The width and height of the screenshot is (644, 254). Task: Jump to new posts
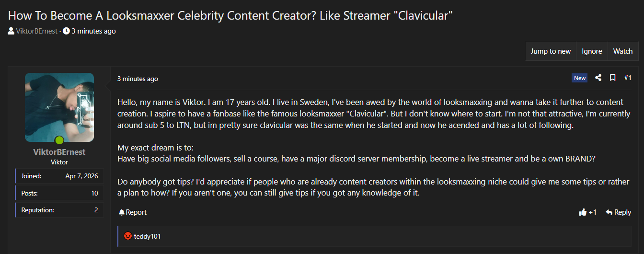pyautogui.click(x=551, y=51)
